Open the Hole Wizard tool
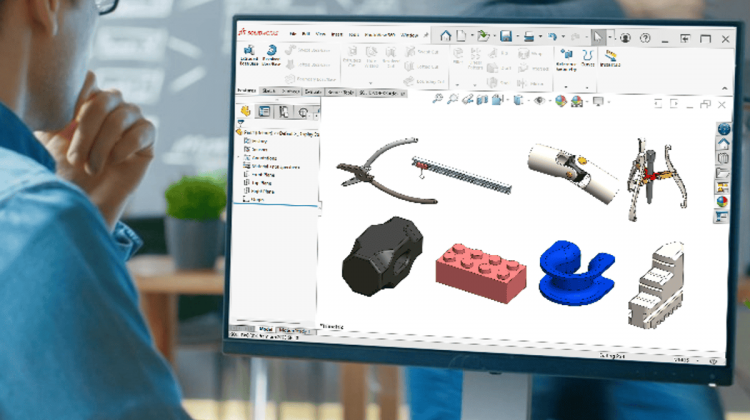Image resolution: width=750 pixels, height=420 pixels. 371,56
